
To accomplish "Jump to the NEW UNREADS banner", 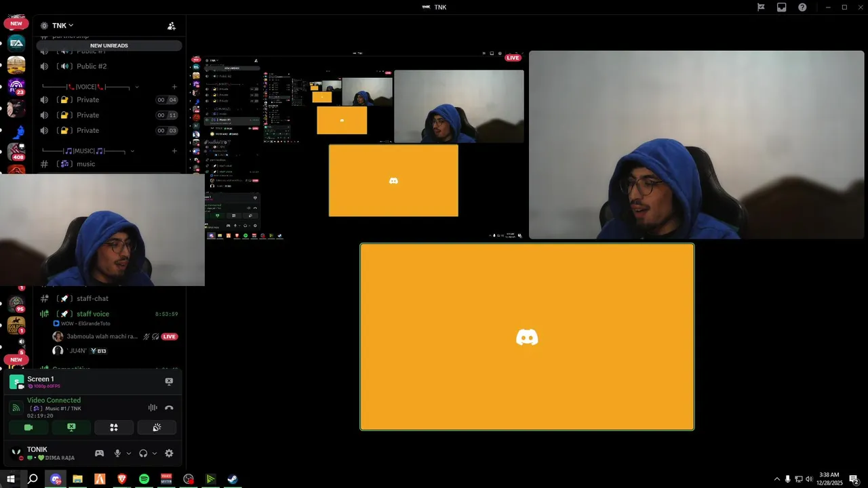I will (109, 45).
